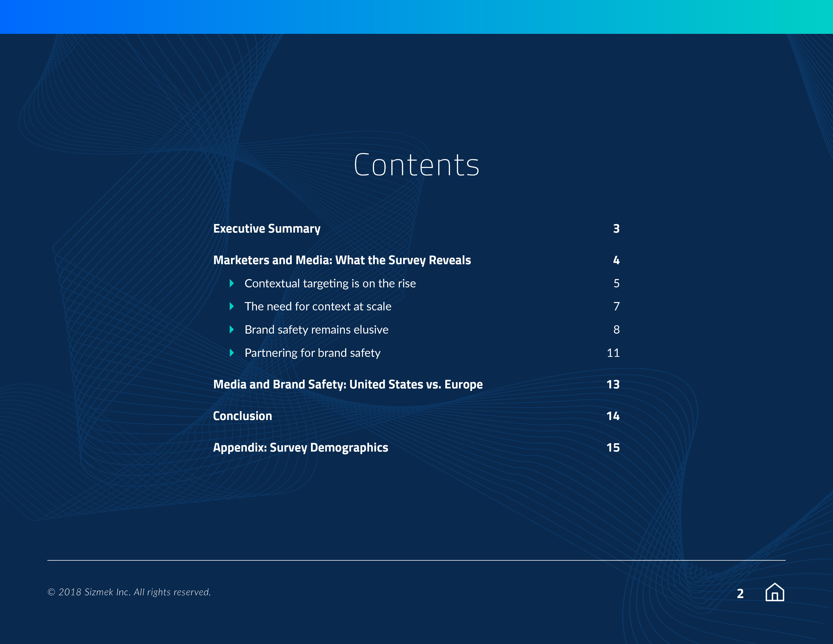
Task: Open Marketers and Media survey section
Action: point(342,260)
